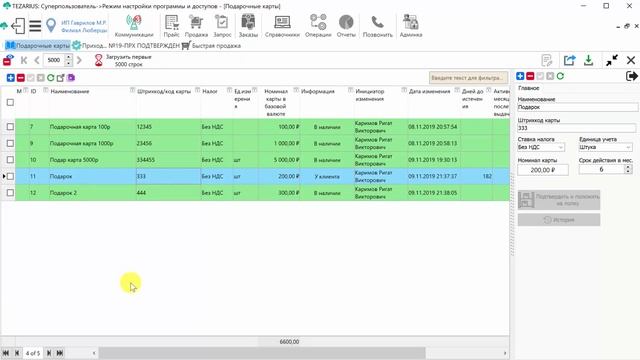This screenshot has height=360, width=640.
Task: Refresh the detail panel
Action: [x=560, y=76]
